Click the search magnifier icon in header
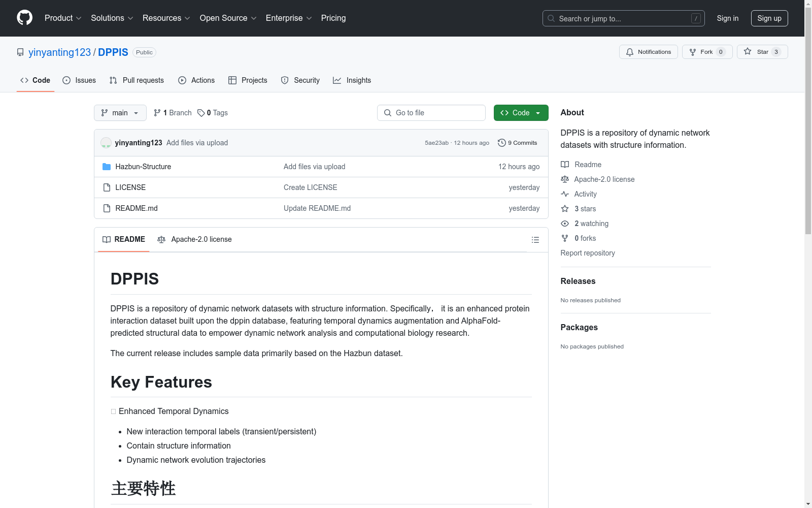The height and width of the screenshot is (508, 812). click(x=551, y=18)
